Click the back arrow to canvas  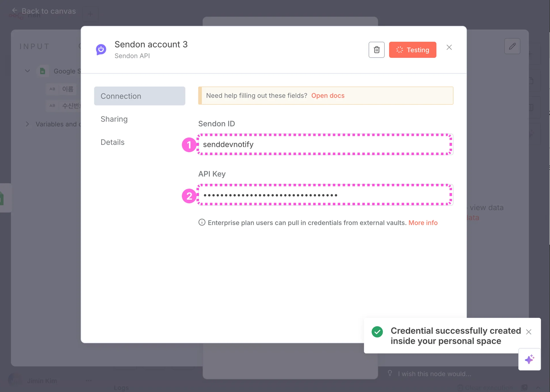(x=14, y=11)
